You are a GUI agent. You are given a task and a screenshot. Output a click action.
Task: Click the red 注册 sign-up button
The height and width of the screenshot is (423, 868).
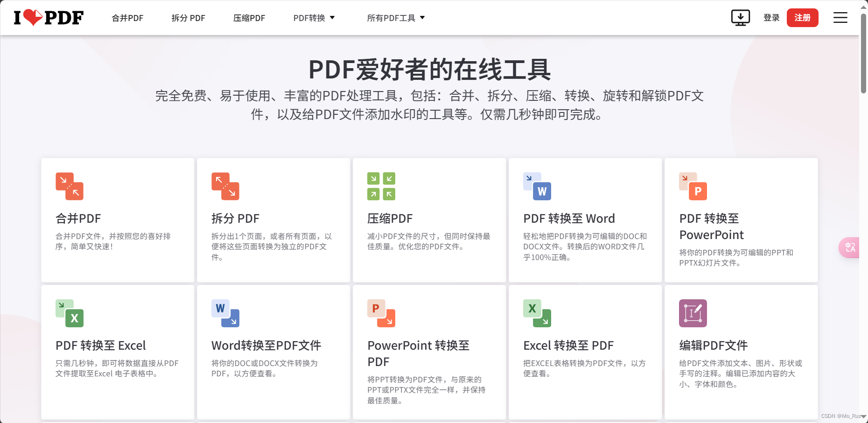(803, 18)
